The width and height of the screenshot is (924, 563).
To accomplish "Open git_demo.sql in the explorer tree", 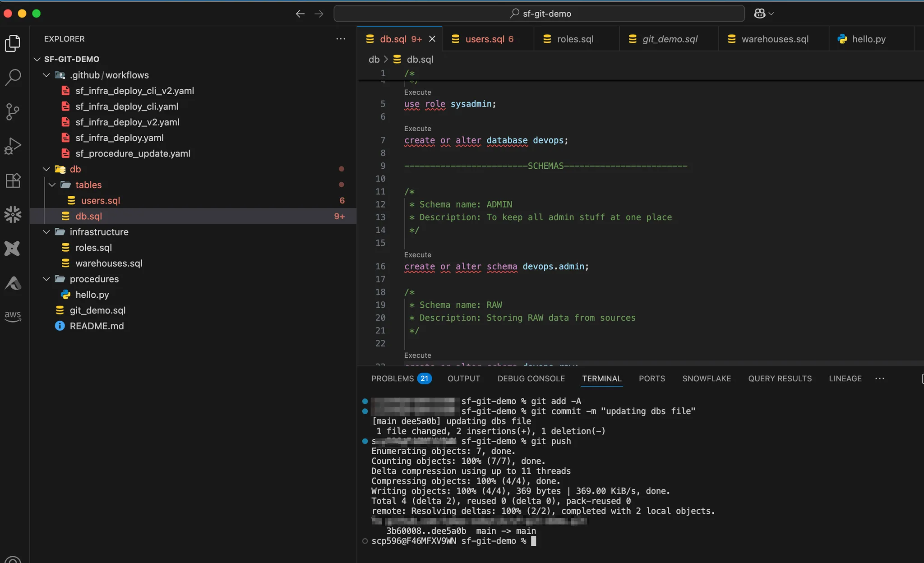I will point(97,310).
